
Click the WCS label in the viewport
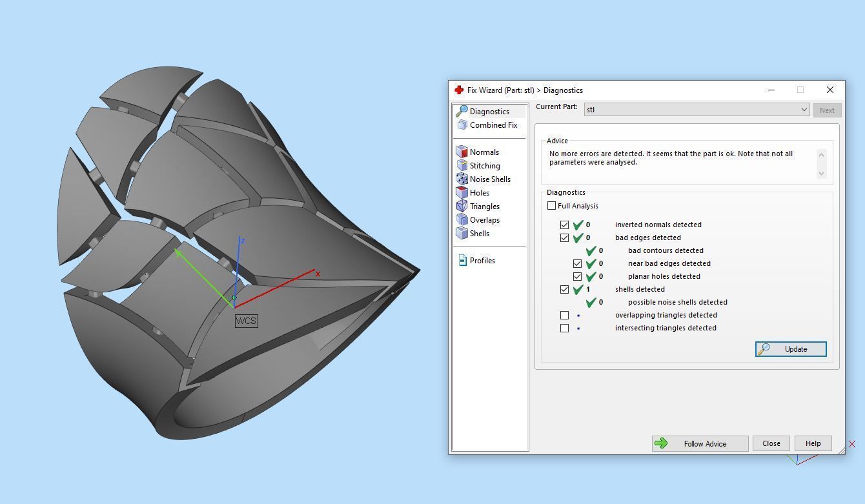click(246, 321)
